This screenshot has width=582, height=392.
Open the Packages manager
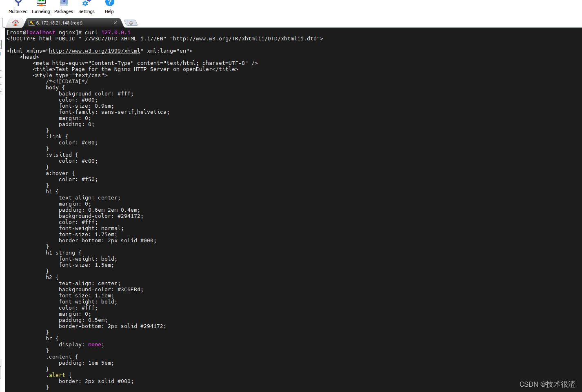64,7
